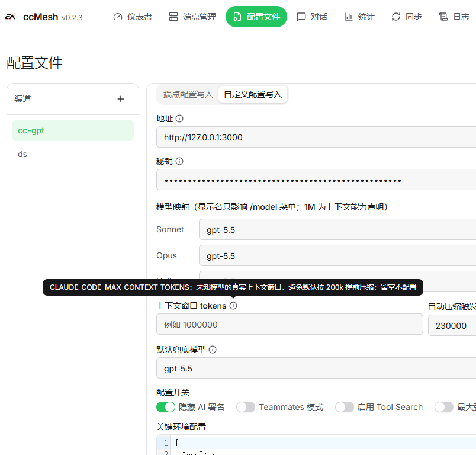The image size is (476, 455).
Task: Click the 渠道 panel label
Action: [22, 99]
